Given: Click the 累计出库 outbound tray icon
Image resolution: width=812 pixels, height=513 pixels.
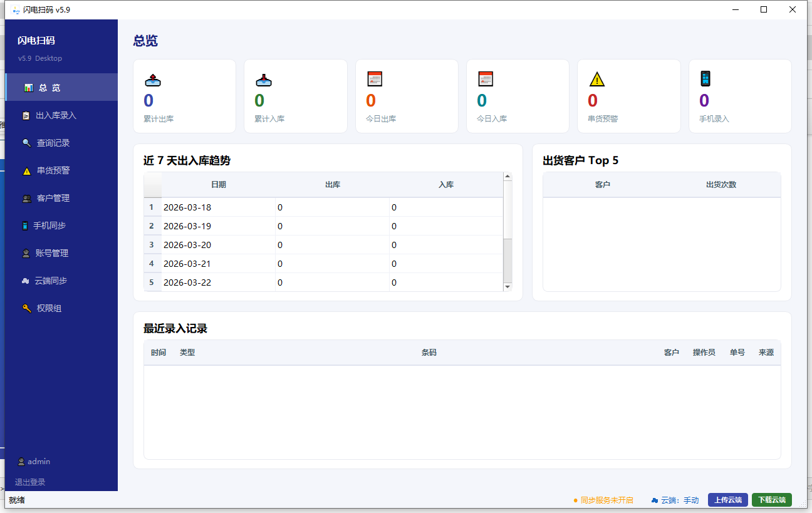Looking at the screenshot, I should [x=154, y=80].
